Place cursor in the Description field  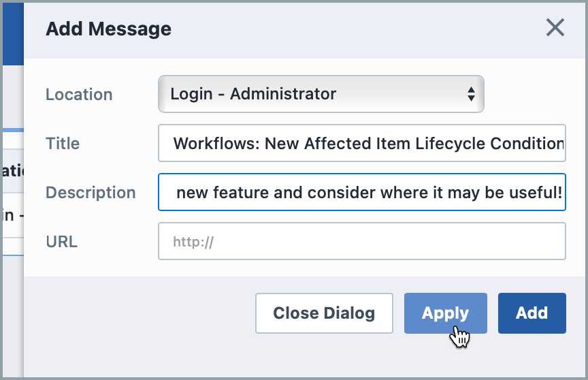362,192
